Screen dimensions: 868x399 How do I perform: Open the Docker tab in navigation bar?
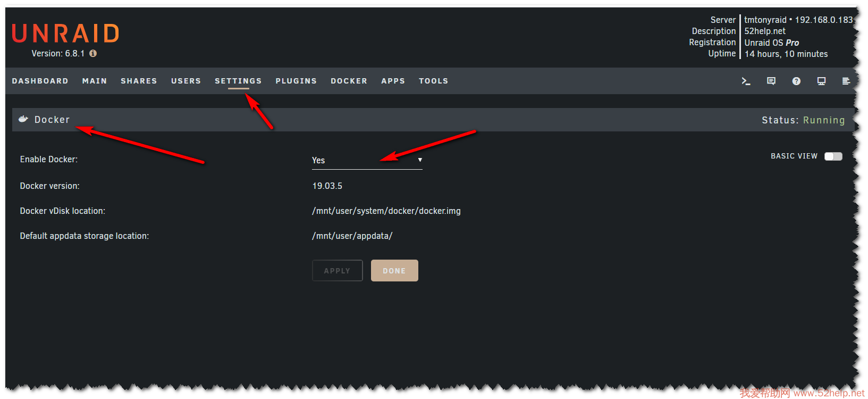(349, 81)
